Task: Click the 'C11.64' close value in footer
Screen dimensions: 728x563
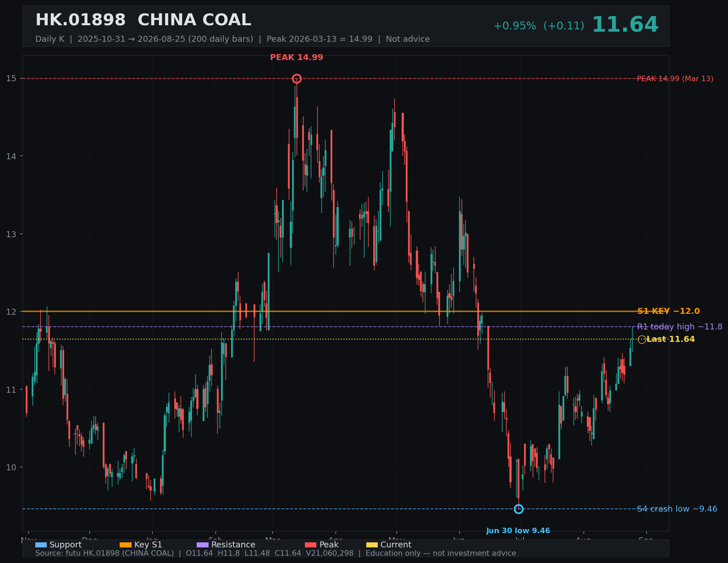Action: pyautogui.click(x=288, y=553)
